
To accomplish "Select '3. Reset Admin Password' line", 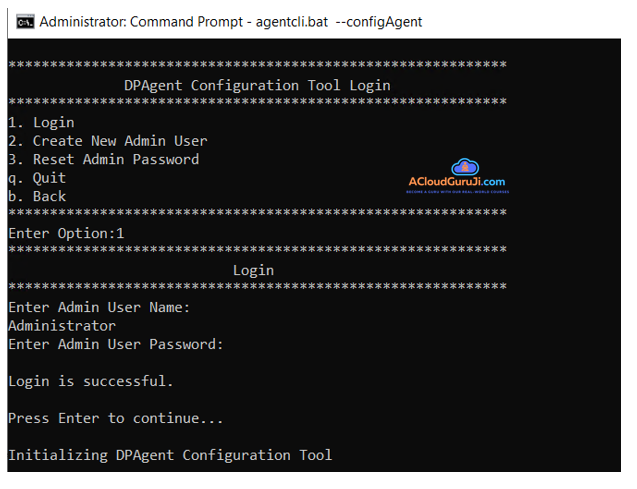I will point(103,159).
